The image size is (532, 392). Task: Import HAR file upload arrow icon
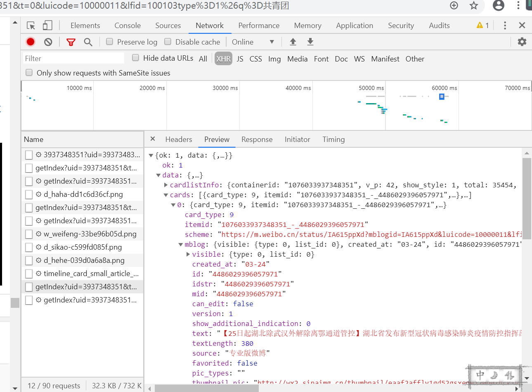(x=293, y=42)
